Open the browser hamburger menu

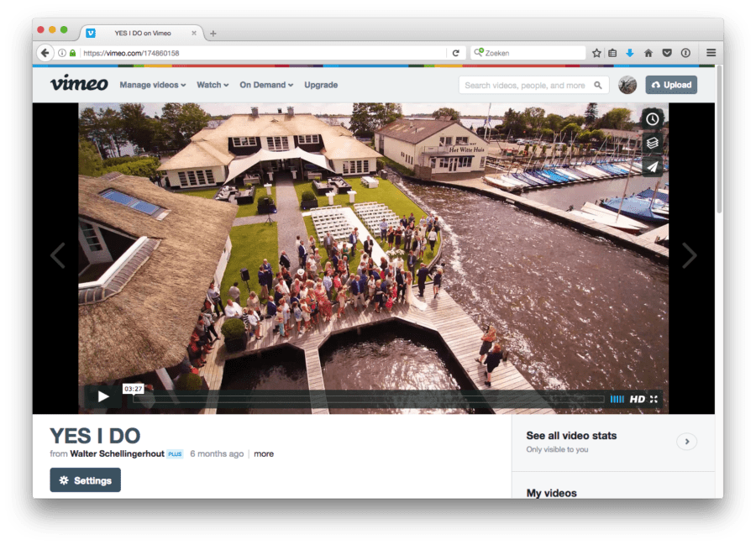[711, 53]
